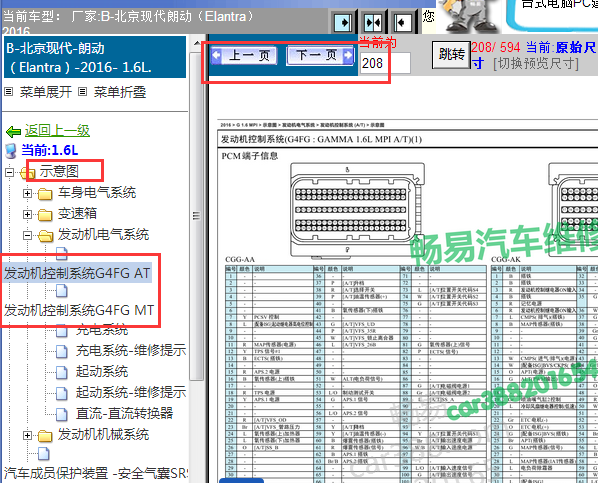This screenshot has height=483, width=598.
Task: Click the document icon beside 起动系统
Action: coord(62,372)
